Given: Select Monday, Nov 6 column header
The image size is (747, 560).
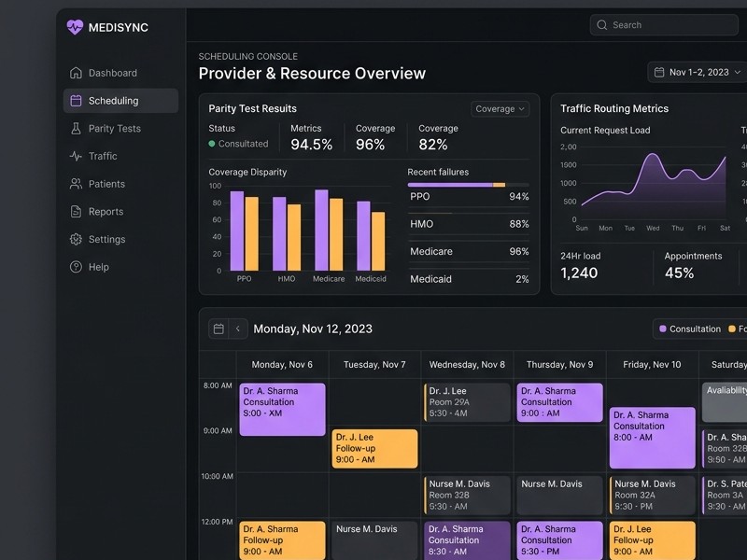Looking at the screenshot, I should (282, 365).
